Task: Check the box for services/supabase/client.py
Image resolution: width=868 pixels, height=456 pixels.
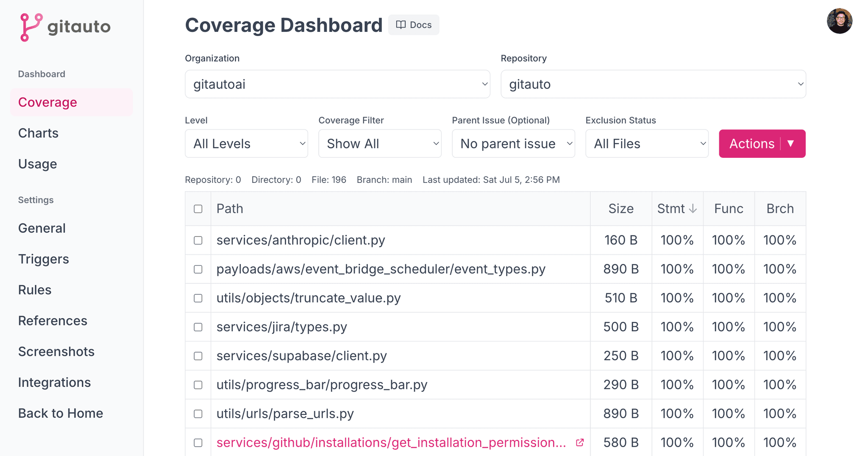Action: [198, 355]
